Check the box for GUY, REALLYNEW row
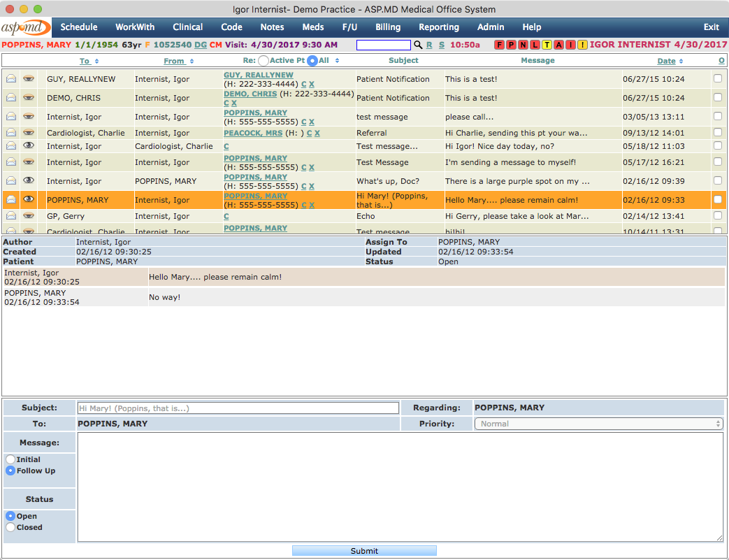Screen dimensions: 729x560 click(x=718, y=78)
